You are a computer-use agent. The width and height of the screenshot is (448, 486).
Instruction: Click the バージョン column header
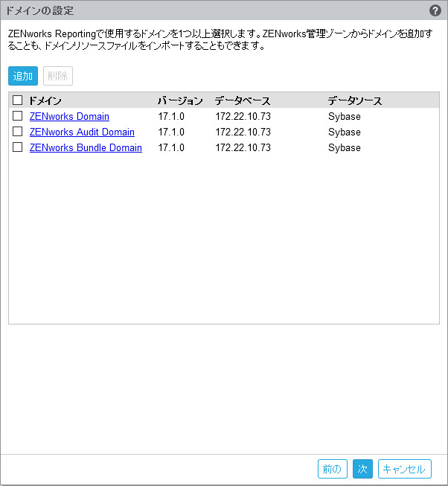[180, 100]
